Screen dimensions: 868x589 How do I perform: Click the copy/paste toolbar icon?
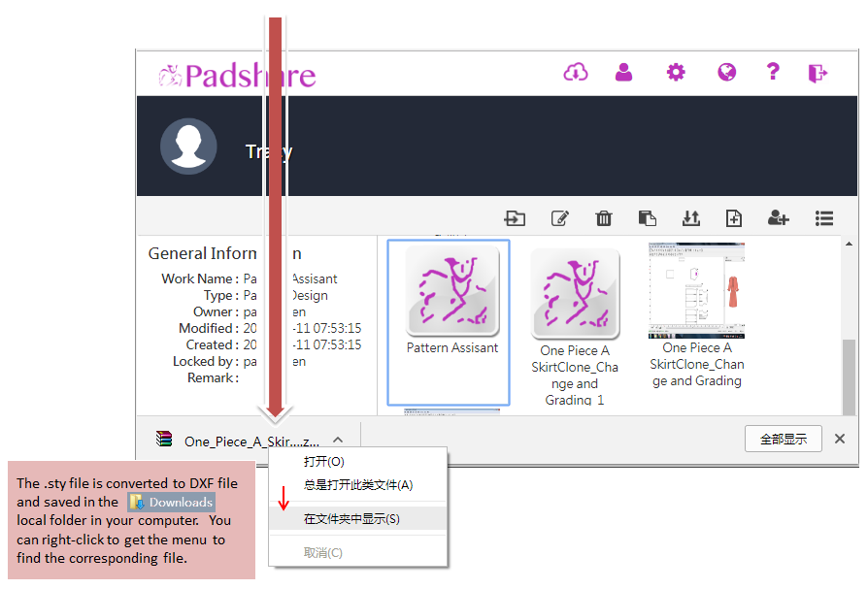tap(648, 218)
